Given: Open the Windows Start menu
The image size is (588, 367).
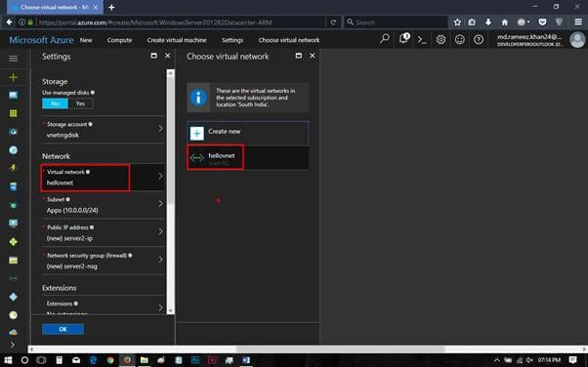Looking at the screenshot, I should point(8,360).
